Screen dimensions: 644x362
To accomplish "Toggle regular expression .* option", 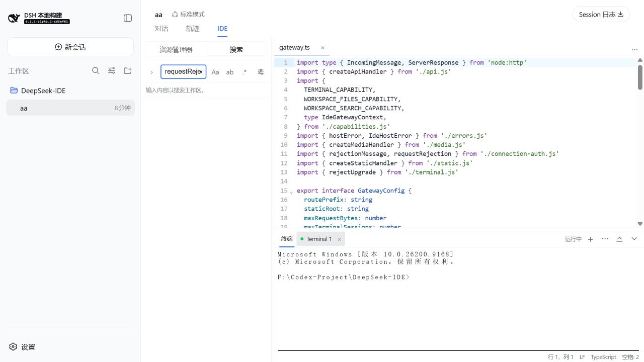I will 245,72.
